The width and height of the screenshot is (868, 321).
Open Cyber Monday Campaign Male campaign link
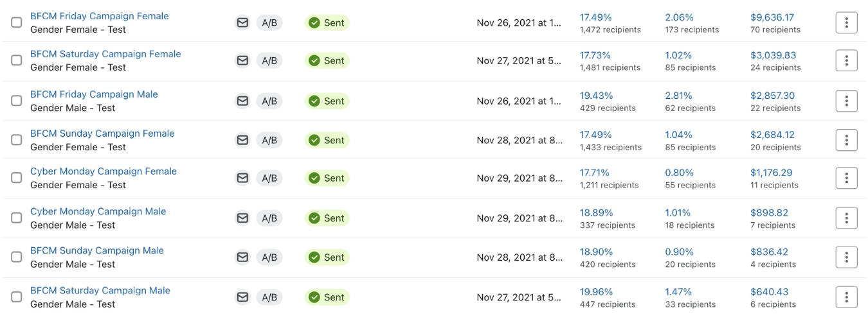coord(98,211)
